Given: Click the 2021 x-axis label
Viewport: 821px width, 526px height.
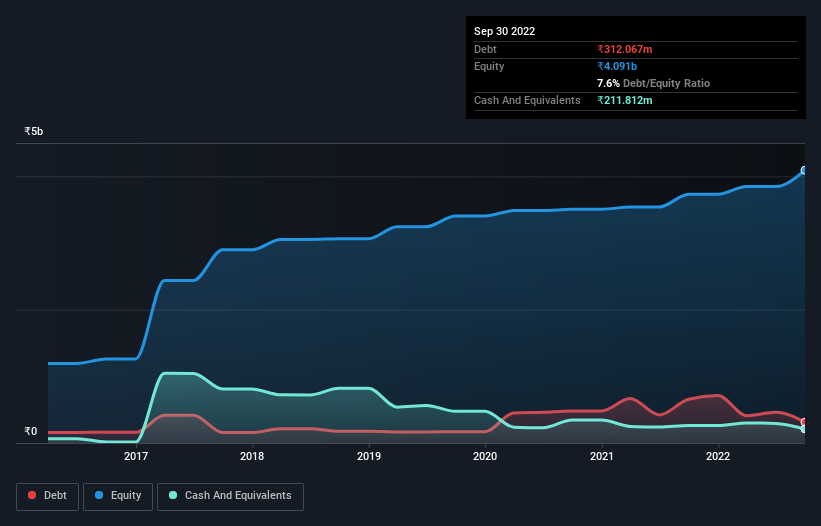Looking at the screenshot, I should tap(602, 456).
